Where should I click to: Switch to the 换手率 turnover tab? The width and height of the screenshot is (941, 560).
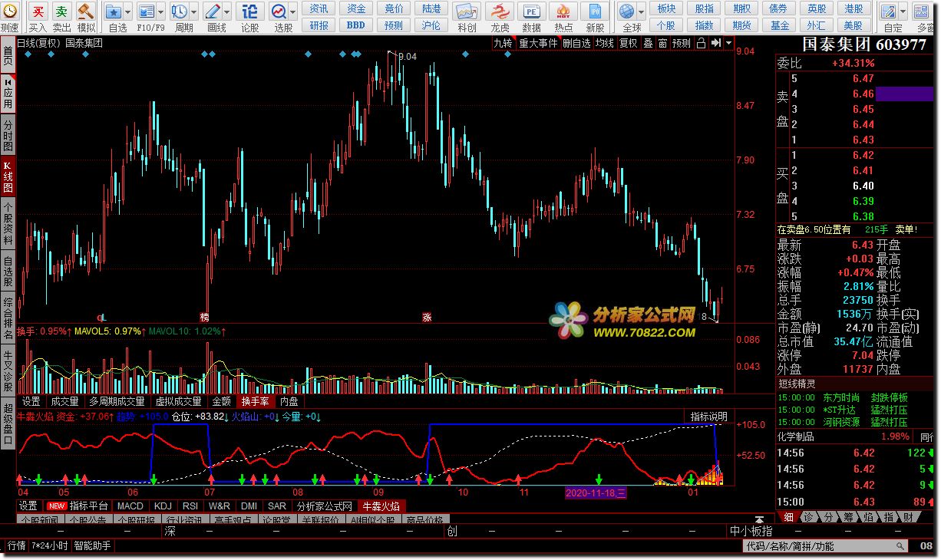tap(255, 401)
